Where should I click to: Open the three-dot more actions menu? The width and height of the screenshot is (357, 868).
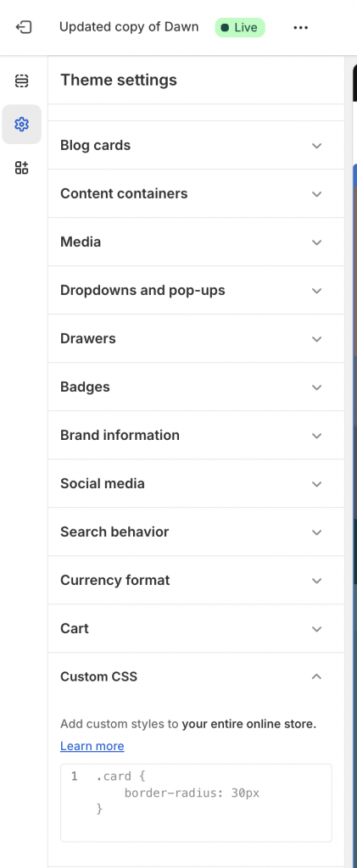pos(300,27)
